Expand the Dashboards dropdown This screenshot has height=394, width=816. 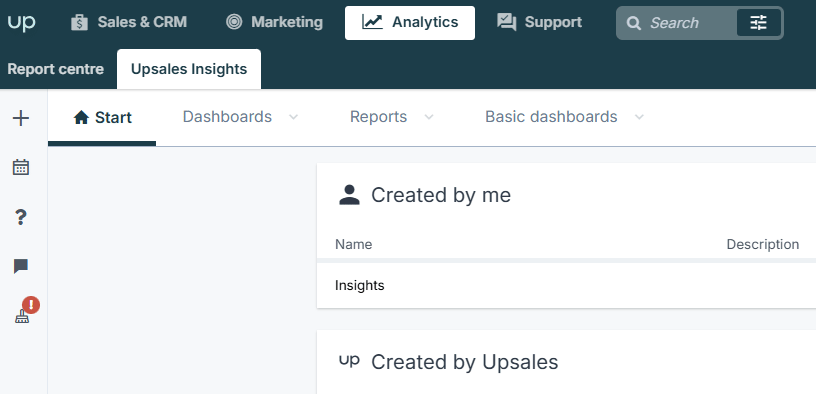click(240, 117)
